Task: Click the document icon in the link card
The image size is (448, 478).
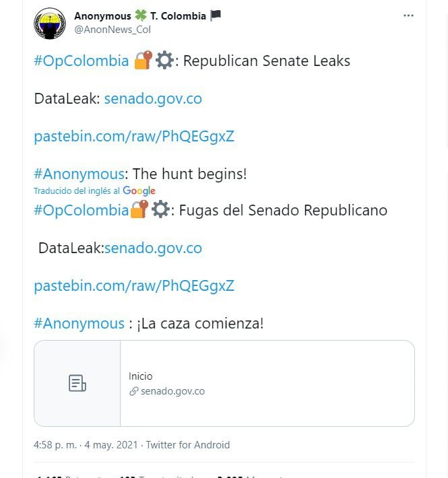Action: (77, 383)
